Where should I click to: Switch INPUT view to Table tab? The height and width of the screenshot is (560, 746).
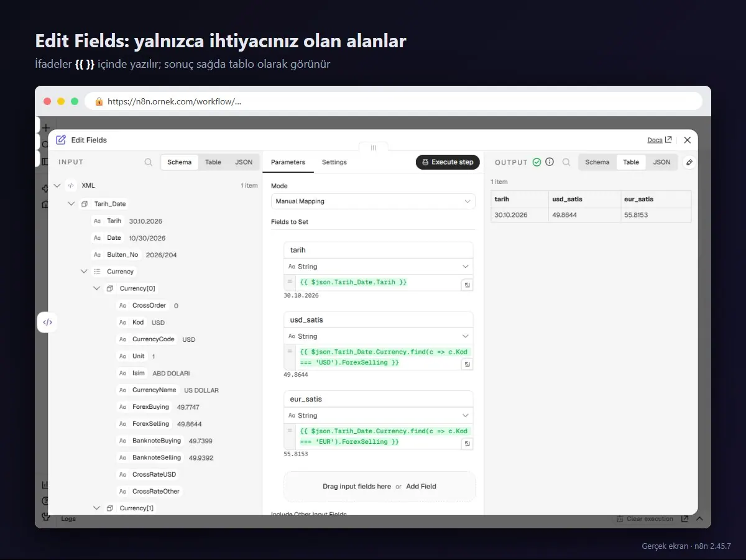[213, 162]
